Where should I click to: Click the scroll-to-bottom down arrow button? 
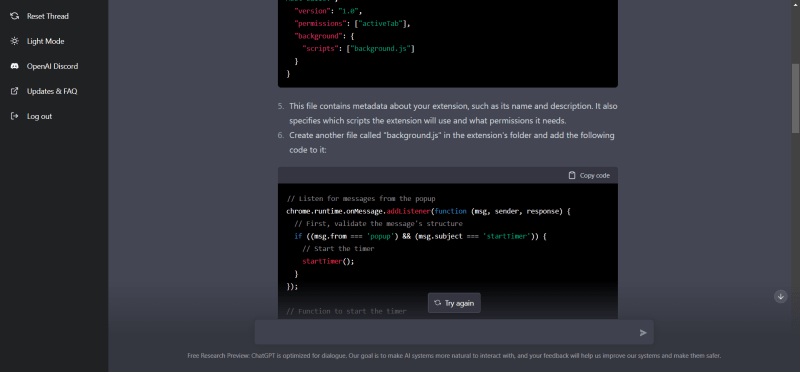pos(781,296)
